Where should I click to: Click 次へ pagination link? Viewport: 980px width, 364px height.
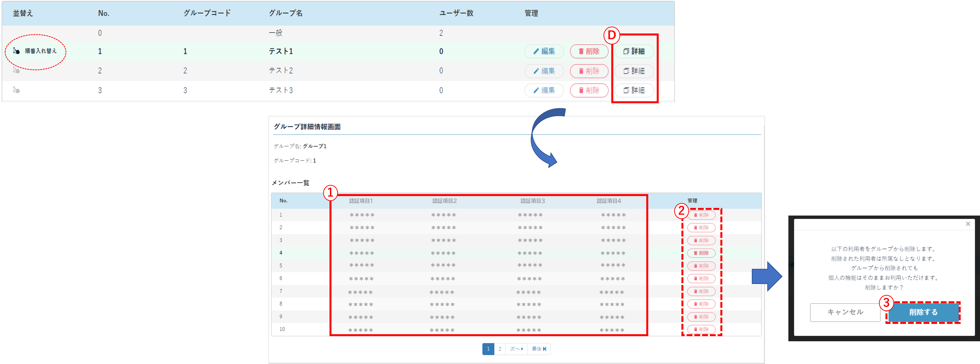pos(516,349)
